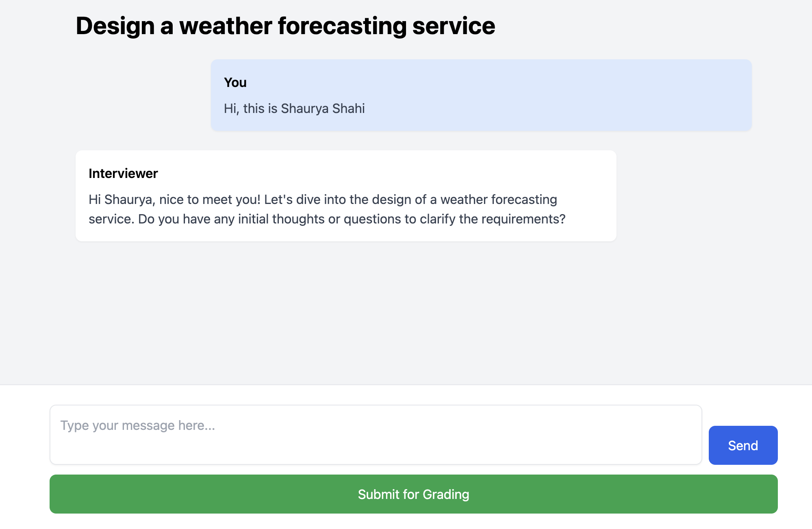Click the blue Send button
Image resolution: width=812 pixels, height=529 pixels.
tap(743, 445)
